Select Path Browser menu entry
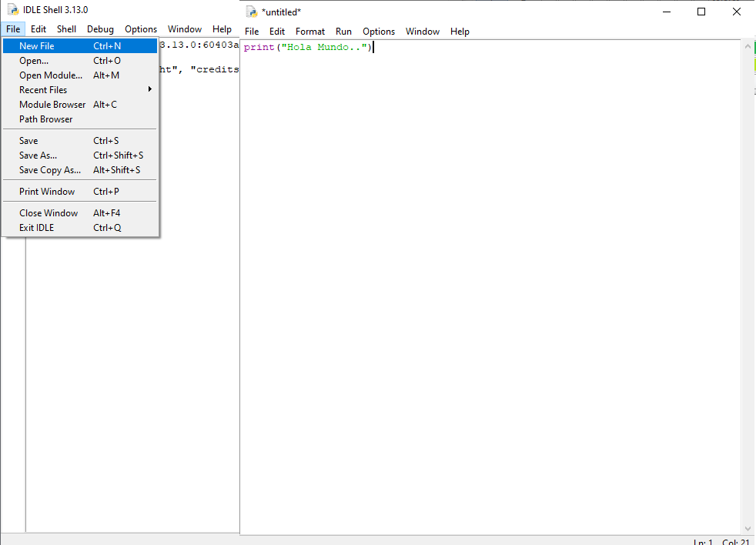 (80, 119)
